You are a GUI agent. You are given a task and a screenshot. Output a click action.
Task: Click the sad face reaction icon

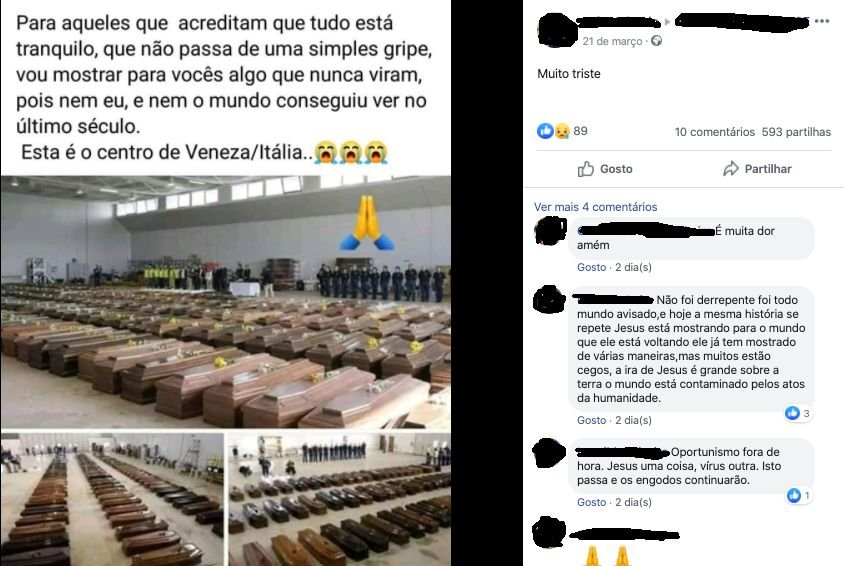click(561, 131)
